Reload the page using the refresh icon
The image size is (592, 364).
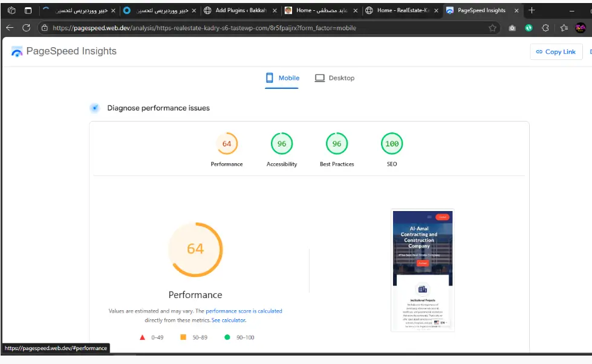[25, 27]
